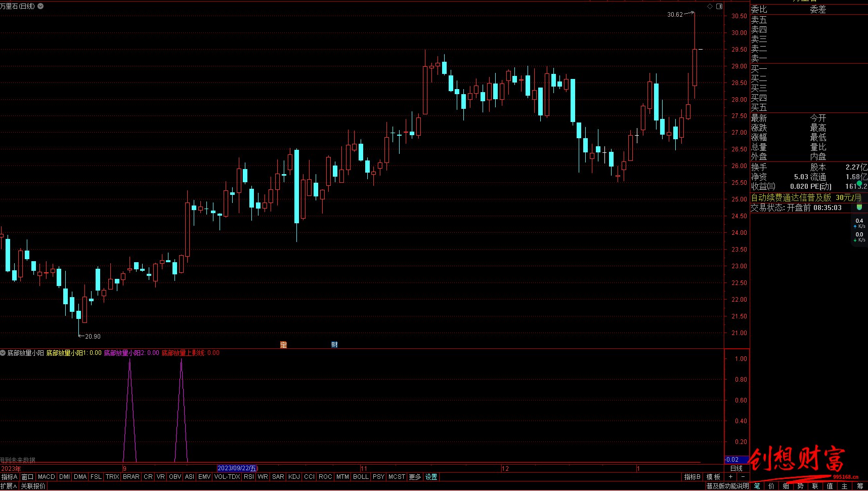Select the 势 tab in bottom-right bar

point(800,486)
